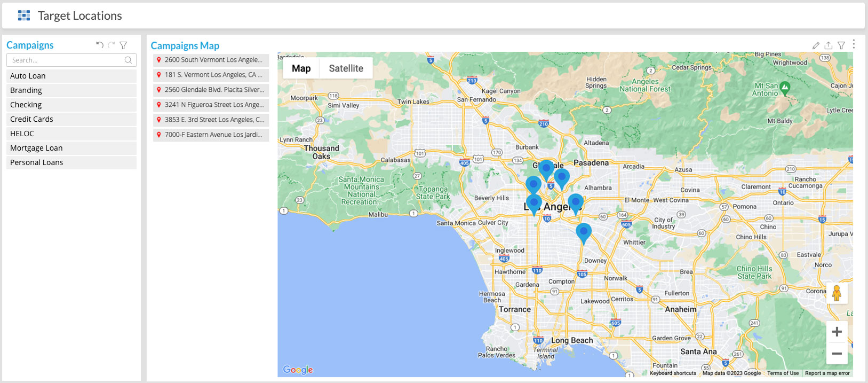The image size is (868, 383).
Task: Click the Street View pegman icon
Action: (837, 293)
